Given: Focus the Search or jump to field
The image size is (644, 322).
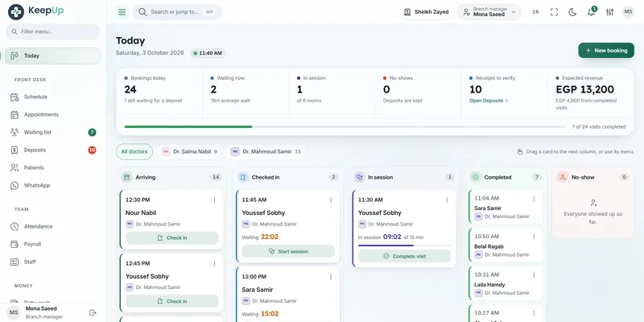Looking at the screenshot, I should [x=177, y=12].
